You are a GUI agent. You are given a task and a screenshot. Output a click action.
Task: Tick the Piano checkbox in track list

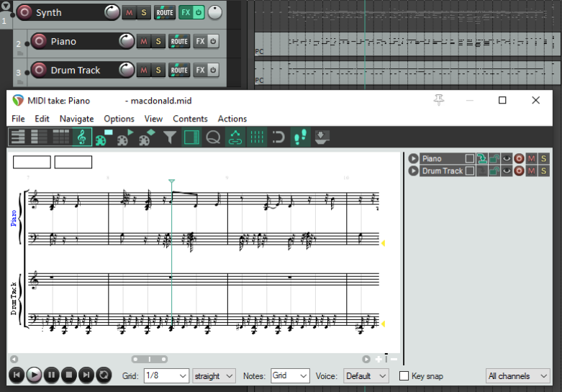coord(469,158)
